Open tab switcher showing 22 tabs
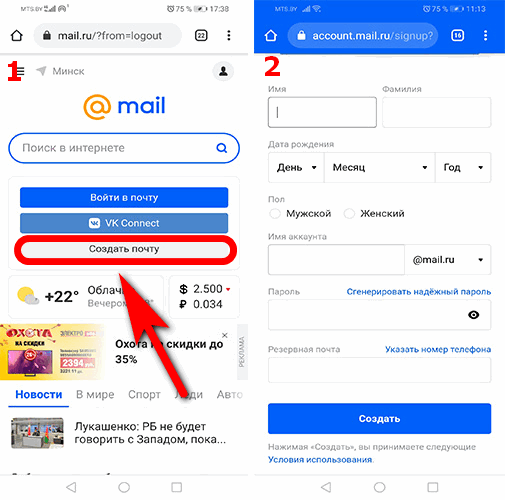Viewport: 505px width, 500px height. coord(201,35)
